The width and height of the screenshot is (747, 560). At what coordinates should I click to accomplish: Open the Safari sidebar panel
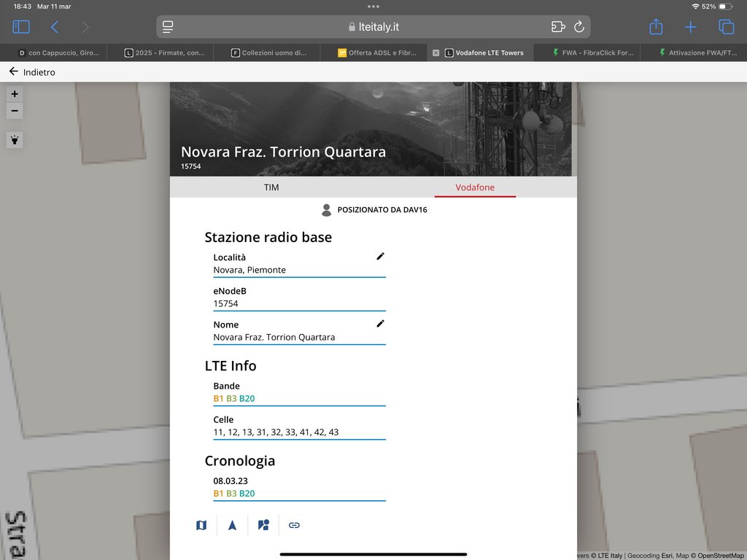(x=21, y=27)
